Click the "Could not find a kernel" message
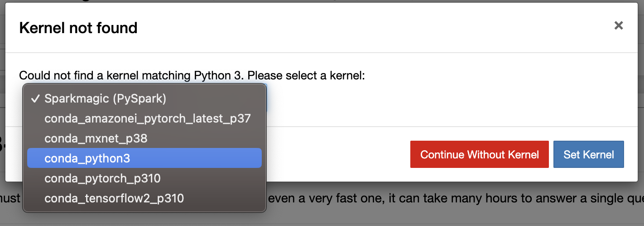The width and height of the screenshot is (644, 226). click(192, 75)
